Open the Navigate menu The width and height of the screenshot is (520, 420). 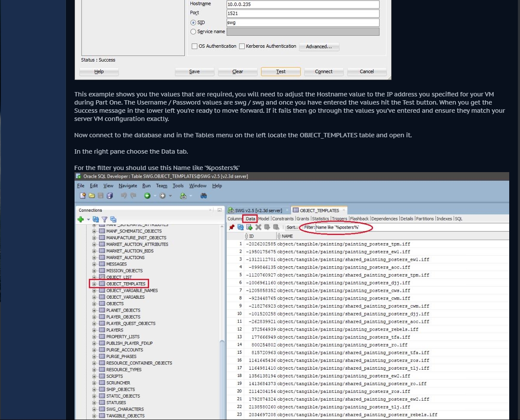[x=128, y=186]
